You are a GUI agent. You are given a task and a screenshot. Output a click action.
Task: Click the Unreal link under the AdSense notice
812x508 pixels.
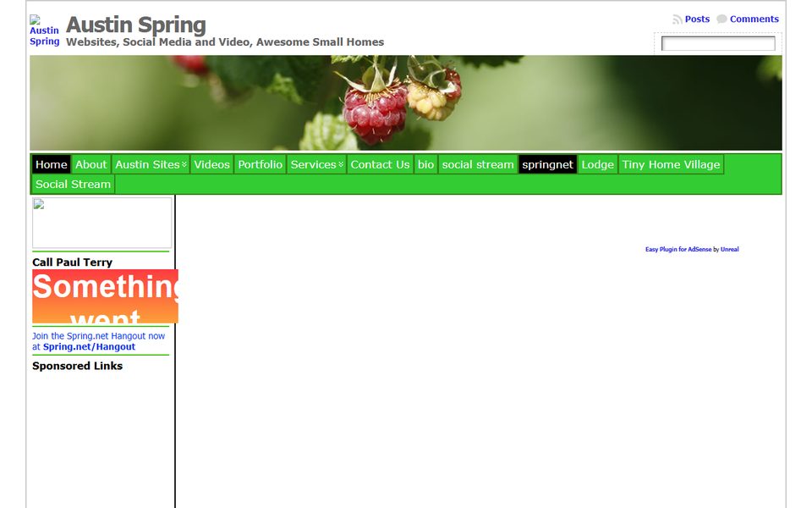[x=729, y=249]
